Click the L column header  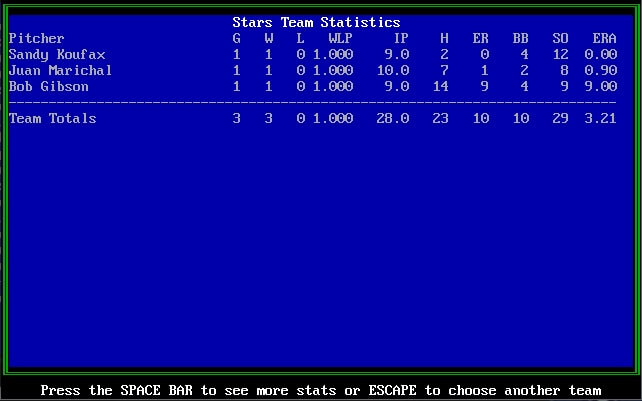(x=301, y=39)
